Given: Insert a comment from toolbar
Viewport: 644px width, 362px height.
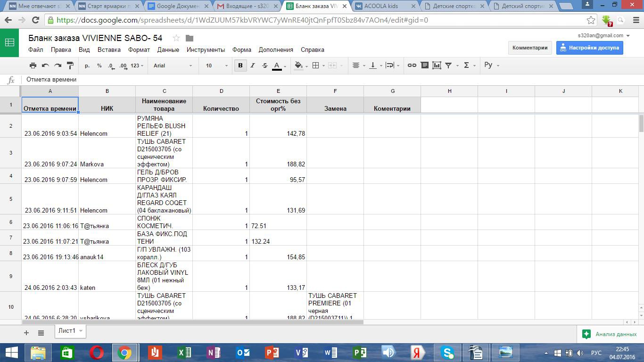Looking at the screenshot, I should (x=424, y=66).
